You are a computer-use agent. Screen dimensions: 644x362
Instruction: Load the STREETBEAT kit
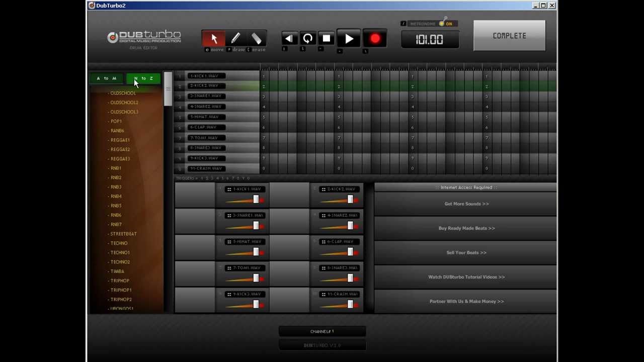click(x=123, y=234)
